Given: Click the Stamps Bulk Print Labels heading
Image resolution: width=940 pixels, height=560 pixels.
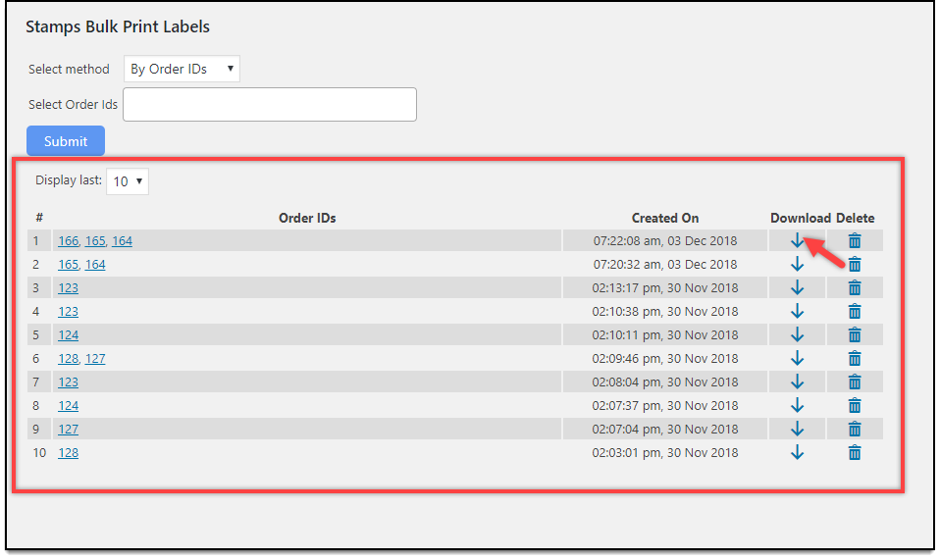Looking at the screenshot, I should click(118, 26).
